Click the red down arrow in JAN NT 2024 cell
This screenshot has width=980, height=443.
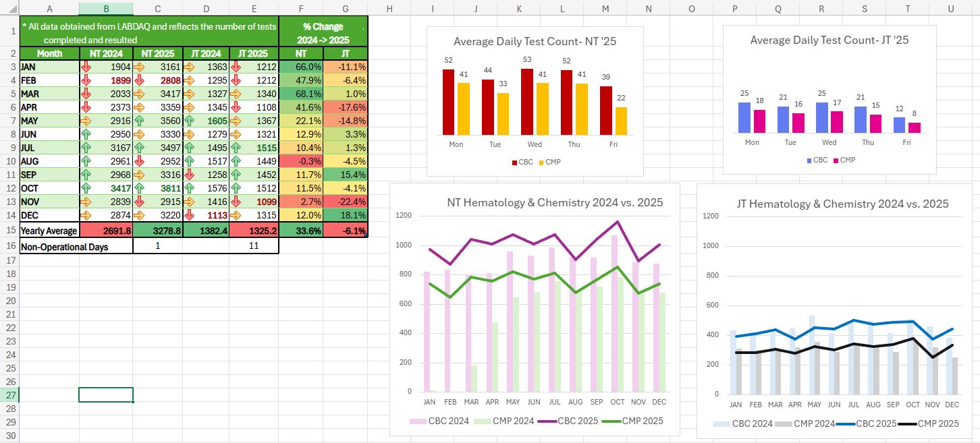coord(86,67)
